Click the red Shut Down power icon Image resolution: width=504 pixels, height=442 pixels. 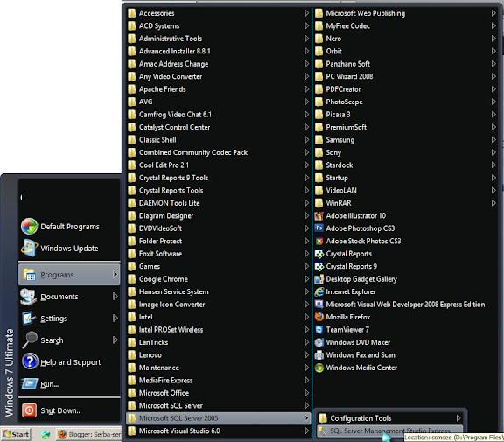pos(29,410)
